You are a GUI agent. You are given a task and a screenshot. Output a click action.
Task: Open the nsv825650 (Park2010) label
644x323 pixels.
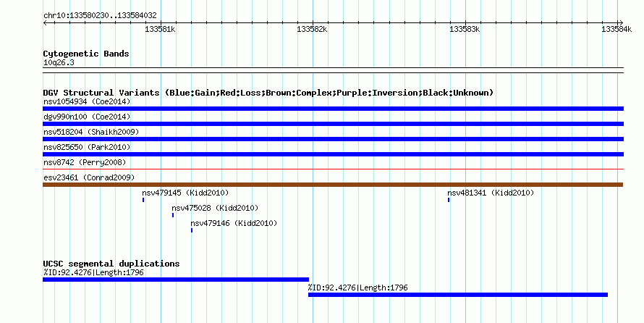click(87, 147)
